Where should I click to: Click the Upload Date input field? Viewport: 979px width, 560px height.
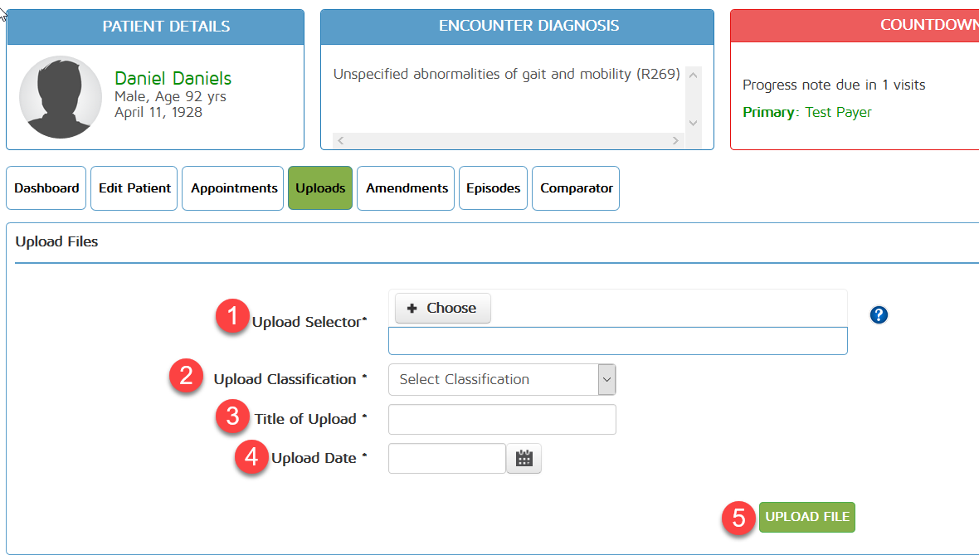tap(446, 458)
